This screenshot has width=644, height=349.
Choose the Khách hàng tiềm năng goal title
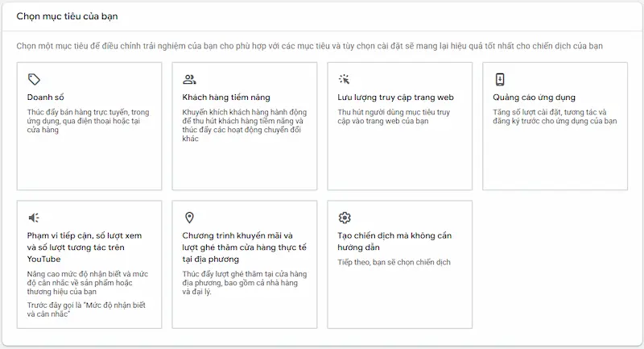(220, 98)
